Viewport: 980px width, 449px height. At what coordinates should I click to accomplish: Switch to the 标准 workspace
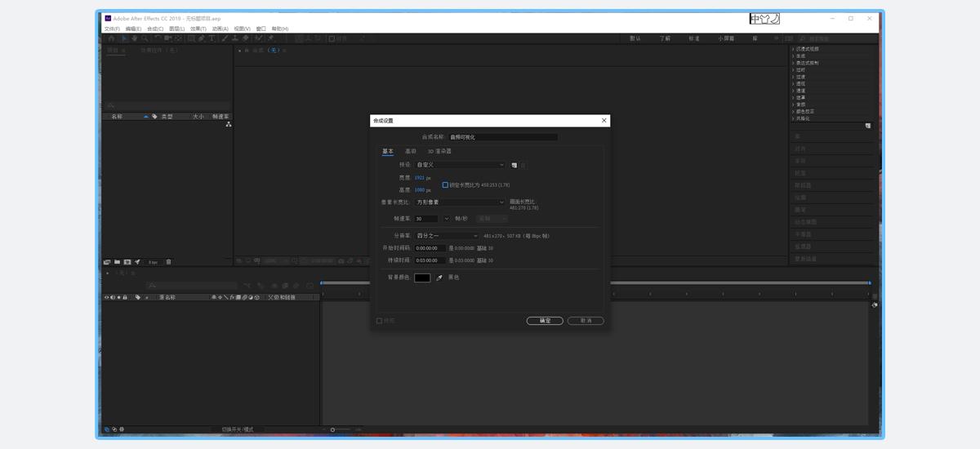click(694, 38)
